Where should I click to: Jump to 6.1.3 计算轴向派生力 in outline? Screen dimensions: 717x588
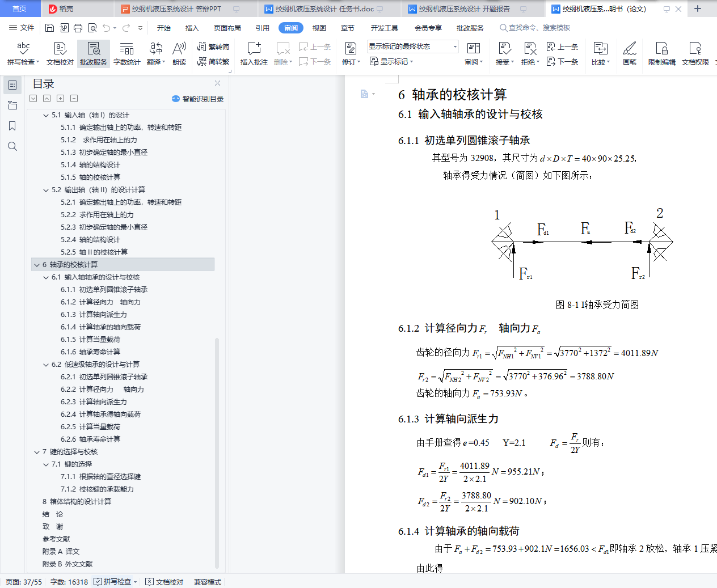[94, 315]
